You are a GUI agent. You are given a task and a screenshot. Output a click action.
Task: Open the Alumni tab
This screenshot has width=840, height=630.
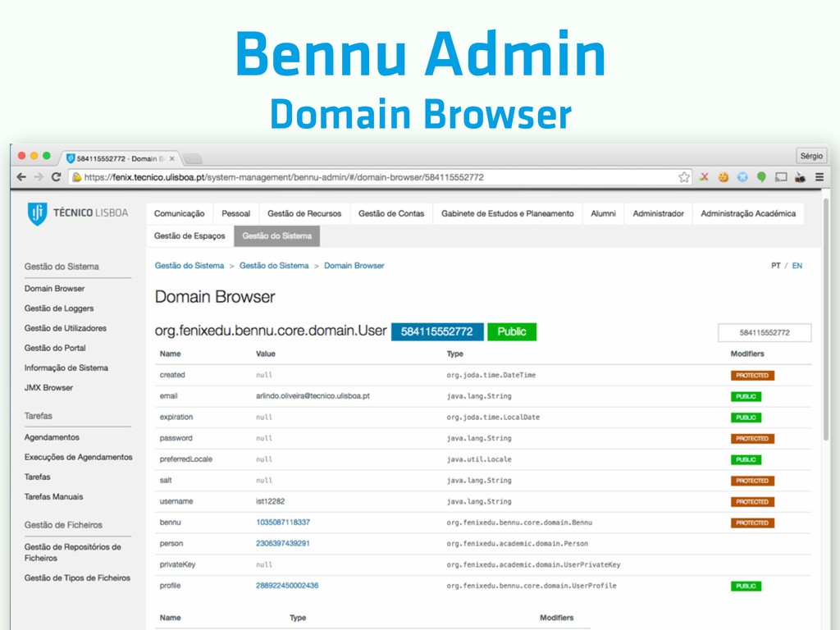coord(603,213)
